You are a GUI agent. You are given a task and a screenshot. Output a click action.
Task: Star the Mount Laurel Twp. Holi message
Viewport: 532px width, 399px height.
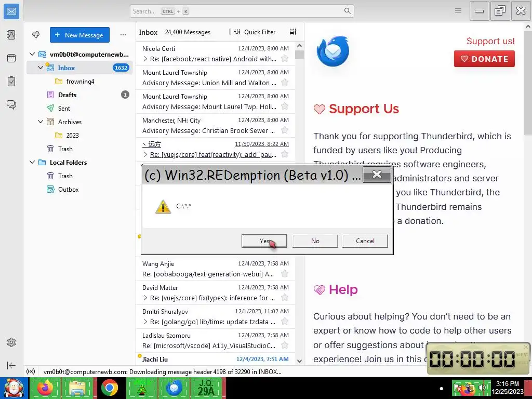coord(285,107)
